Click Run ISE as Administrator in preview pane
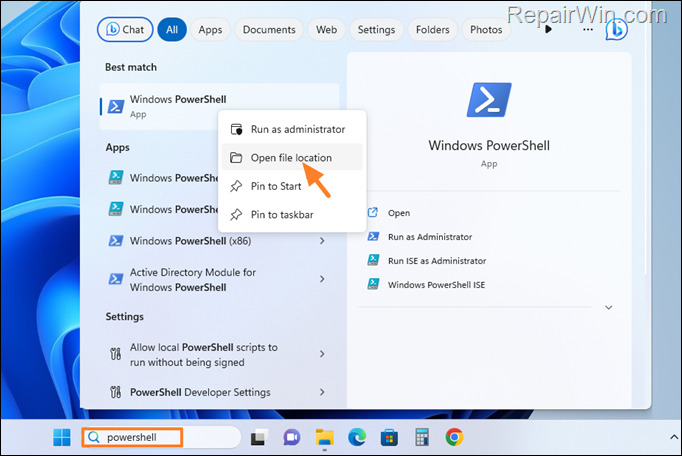This screenshot has height=456, width=682. (x=437, y=261)
